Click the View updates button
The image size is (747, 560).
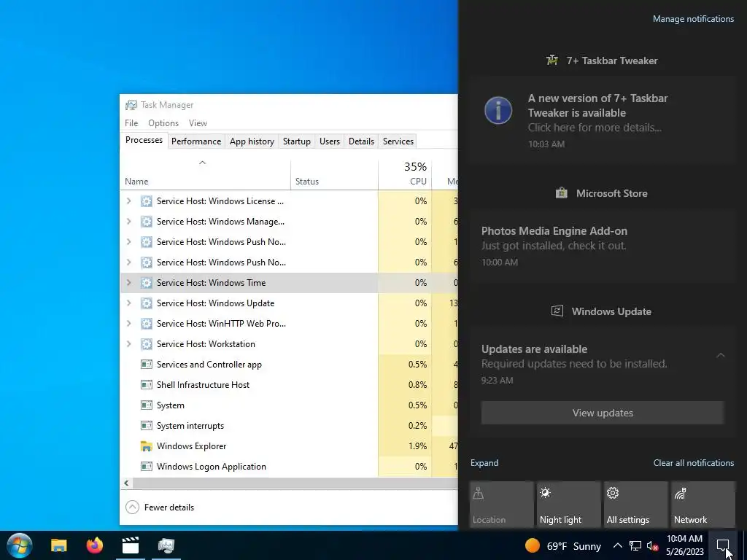tap(603, 413)
